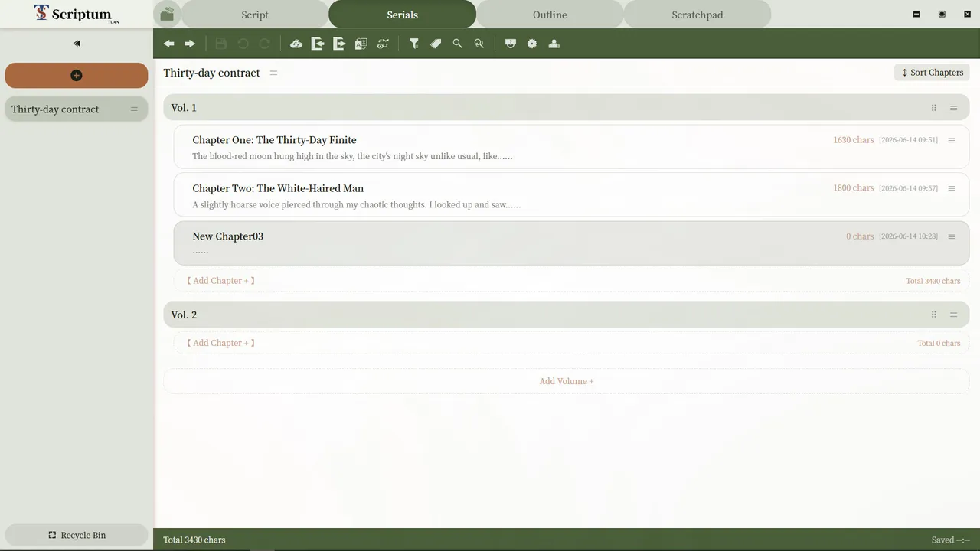Screen dimensions: 980x551
Task: Click the greyed-out save disk icon
Action: click(221, 44)
